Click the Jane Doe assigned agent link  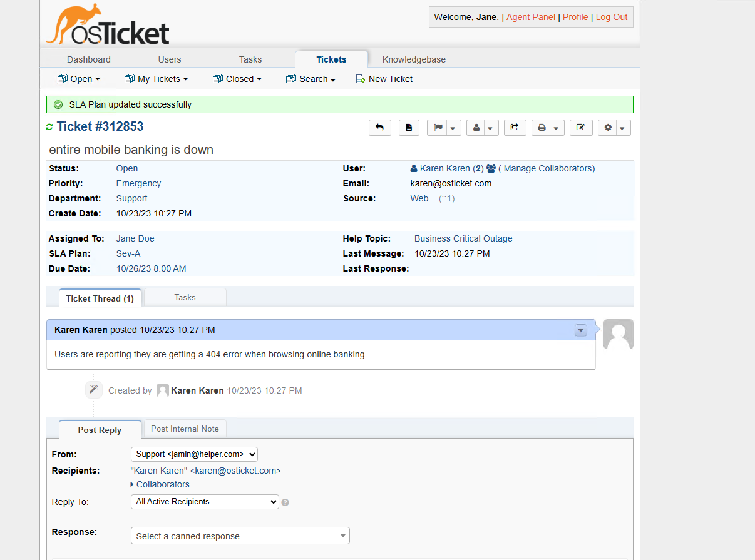click(135, 238)
